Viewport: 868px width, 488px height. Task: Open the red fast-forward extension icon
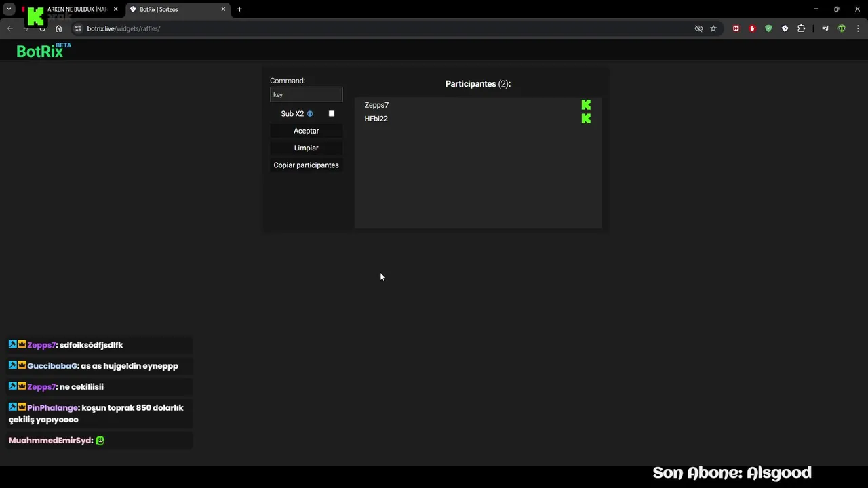click(x=736, y=28)
